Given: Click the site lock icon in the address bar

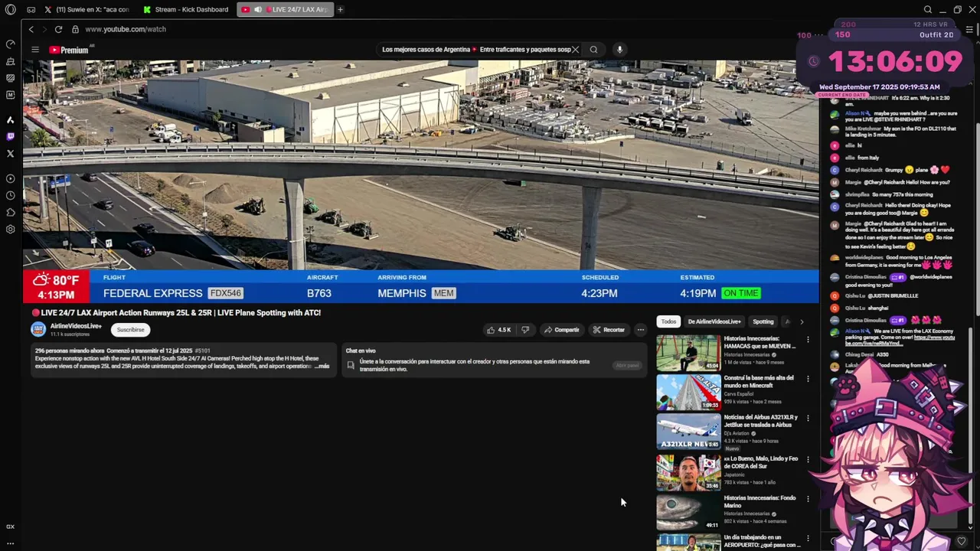Looking at the screenshot, I should pos(75,29).
